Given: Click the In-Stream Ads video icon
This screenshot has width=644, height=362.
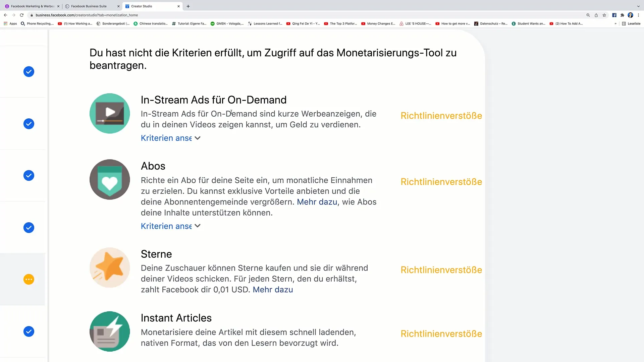Looking at the screenshot, I should click(110, 113).
